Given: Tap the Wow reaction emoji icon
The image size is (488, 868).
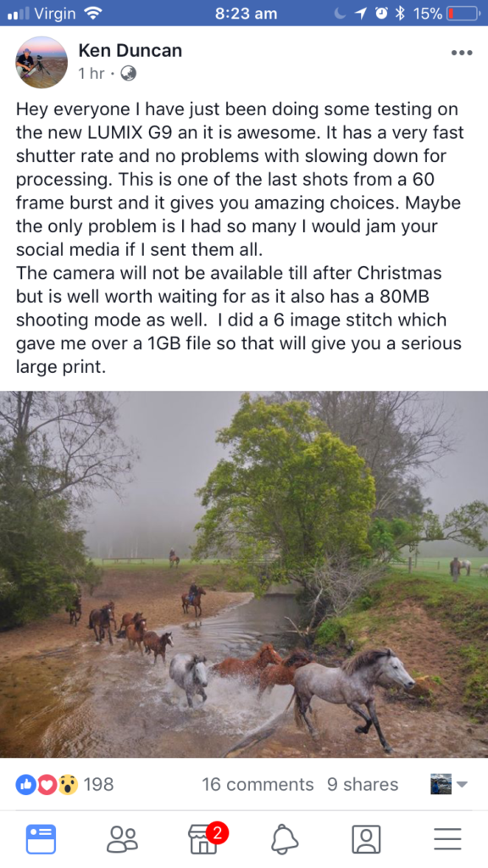Looking at the screenshot, I should pyautogui.click(x=68, y=784).
